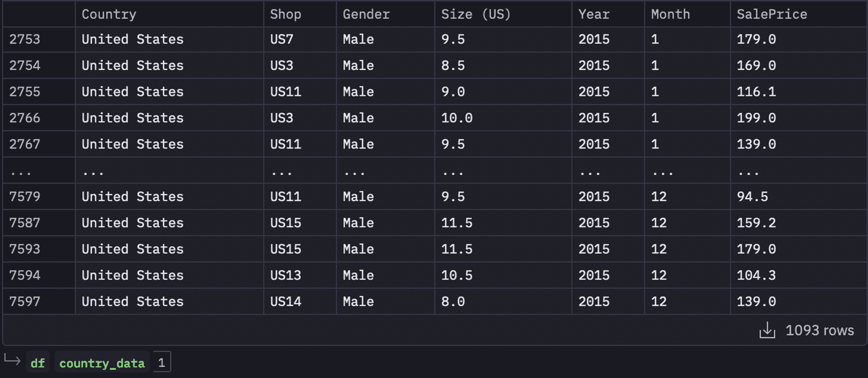
Task: Open the country_data variable label
Action: click(x=102, y=362)
